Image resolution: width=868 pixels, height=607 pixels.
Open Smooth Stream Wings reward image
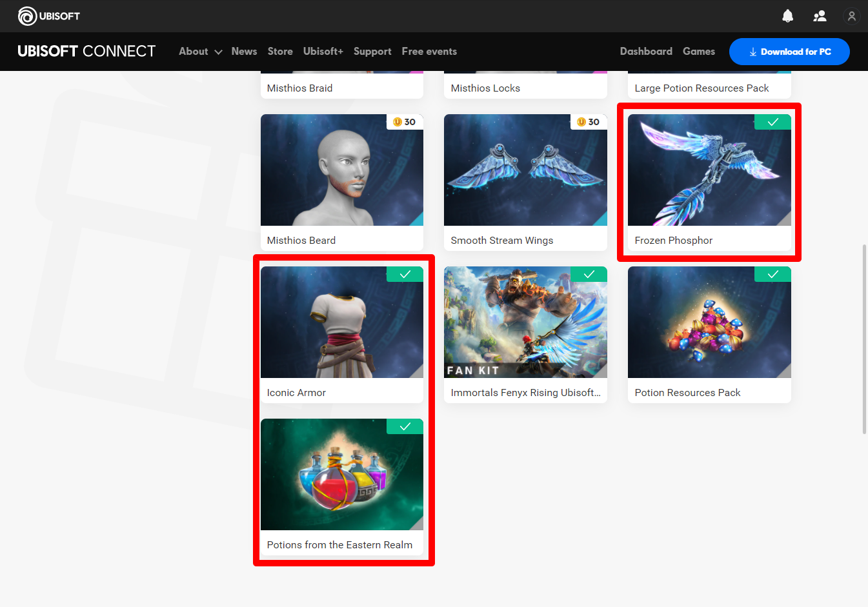click(525, 170)
